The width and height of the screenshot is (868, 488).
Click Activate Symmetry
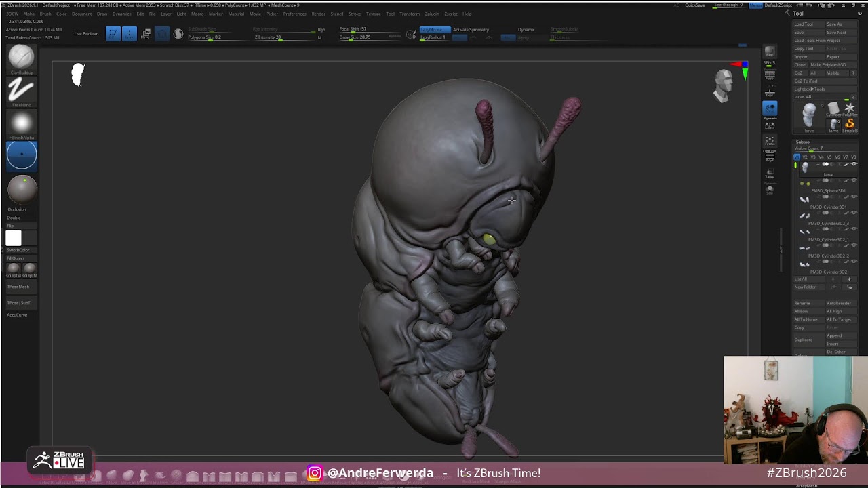pyautogui.click(x=471, y=30)
